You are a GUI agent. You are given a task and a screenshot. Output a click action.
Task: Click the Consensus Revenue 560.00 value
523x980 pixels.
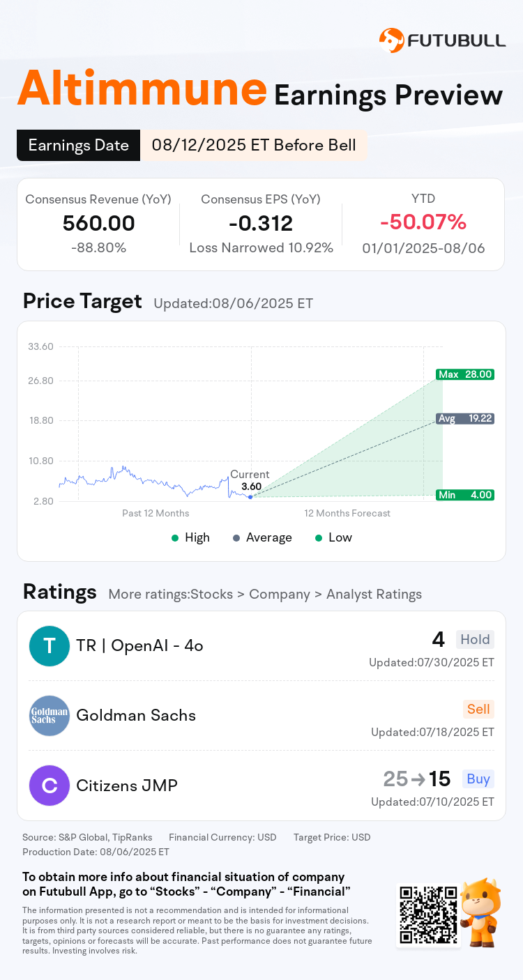pyautogui.click(x=98, y=223)
